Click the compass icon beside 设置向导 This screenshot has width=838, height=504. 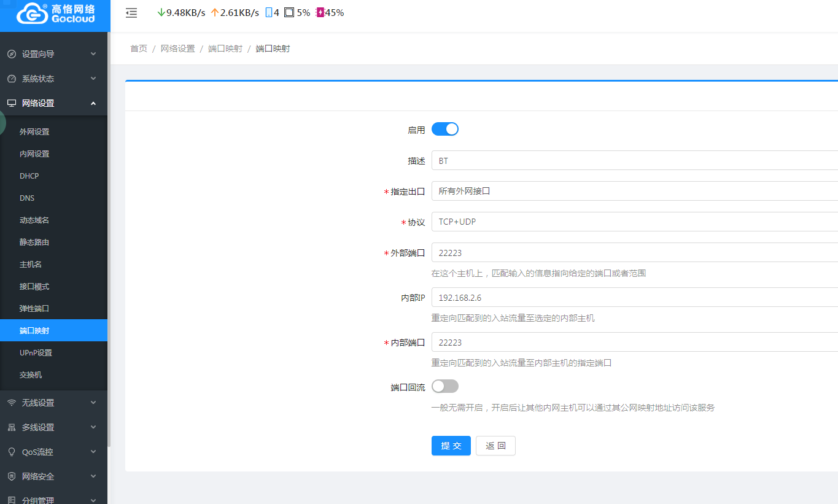pyautogui.click(x=11, y=54)
